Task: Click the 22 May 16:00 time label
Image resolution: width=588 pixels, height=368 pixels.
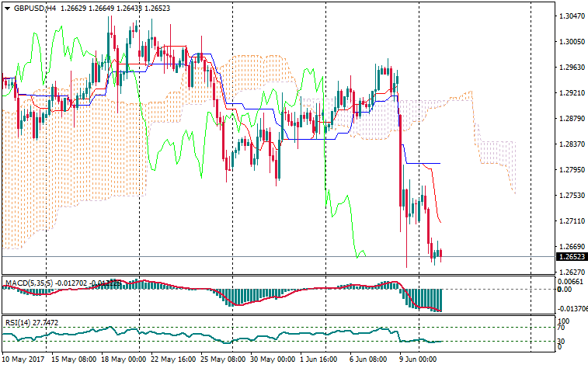Action: pyautogui.click(x=172, y=360)
